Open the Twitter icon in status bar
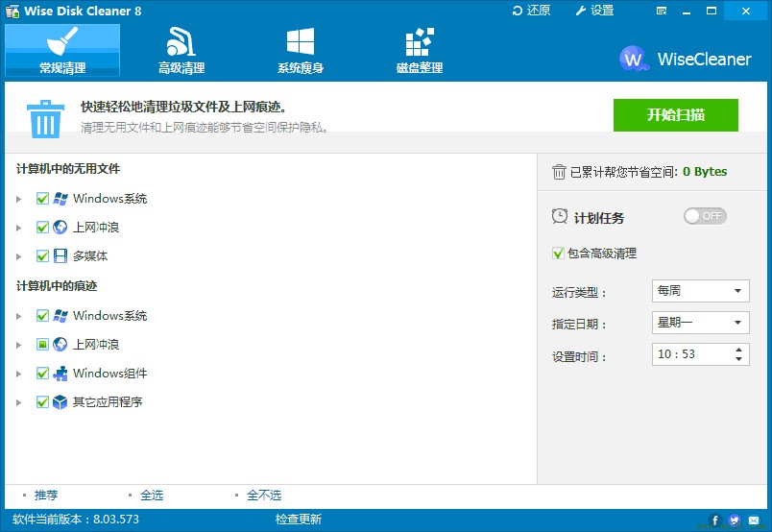This screenshot has width=772, height=532. coord(735,520)
